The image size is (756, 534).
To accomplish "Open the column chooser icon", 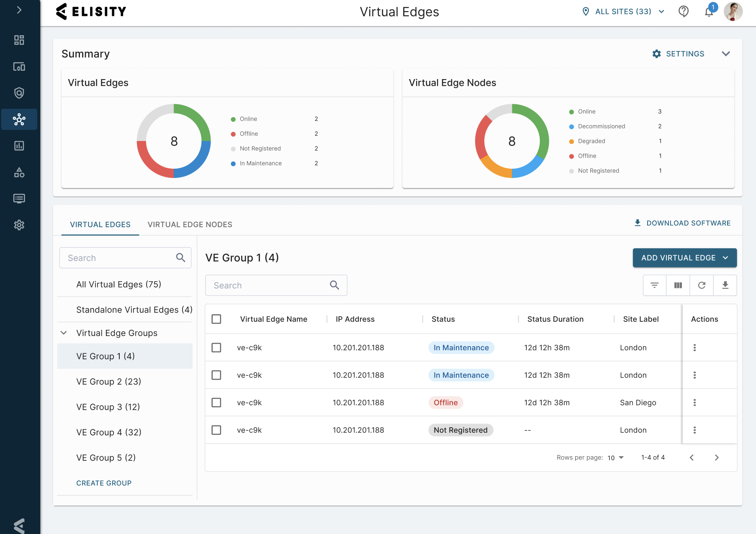I will click(678, 285).
